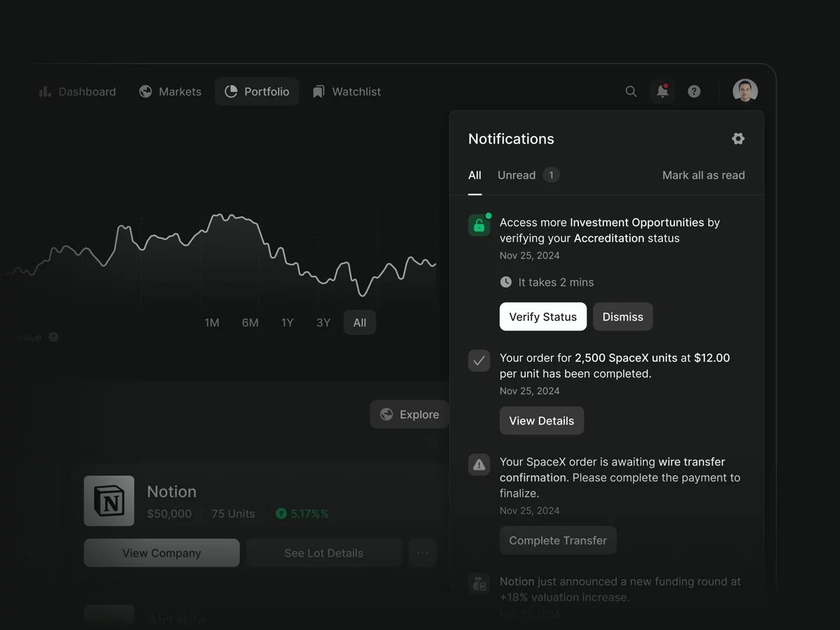Click the search magnifier icon

(x=631, y=92)
